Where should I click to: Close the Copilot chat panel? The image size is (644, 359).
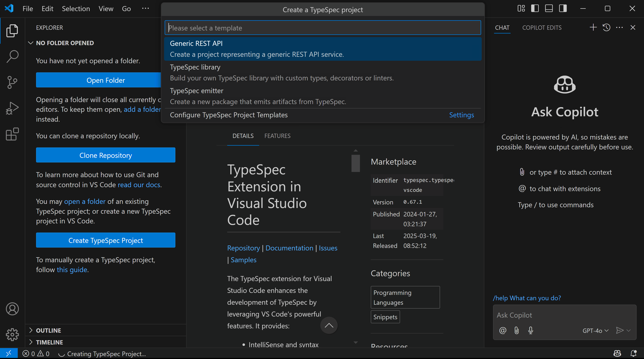click(633, 27)
